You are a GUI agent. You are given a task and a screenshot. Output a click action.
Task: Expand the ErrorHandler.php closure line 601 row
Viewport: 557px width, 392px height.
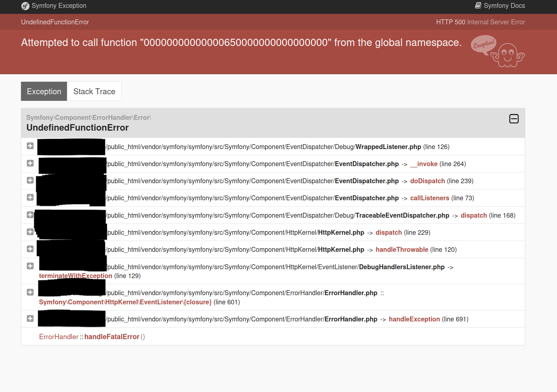pyautogui.click(x=30, y=292)
